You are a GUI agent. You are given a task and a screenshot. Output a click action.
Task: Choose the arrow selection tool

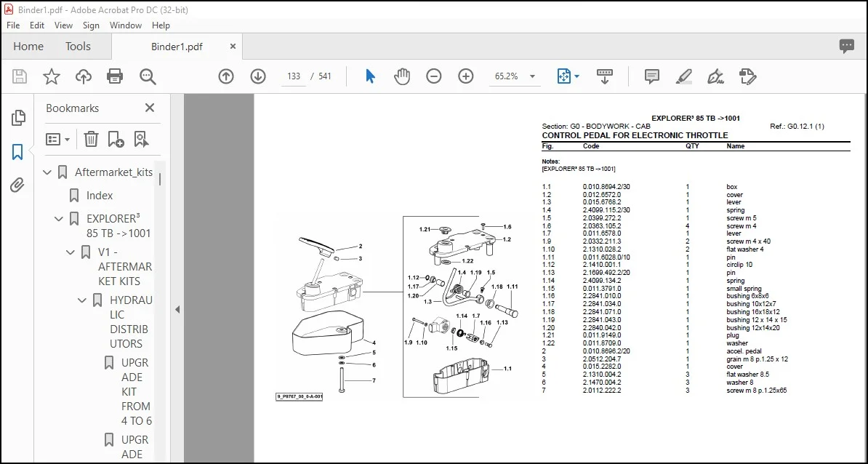[x=370, y=76]
